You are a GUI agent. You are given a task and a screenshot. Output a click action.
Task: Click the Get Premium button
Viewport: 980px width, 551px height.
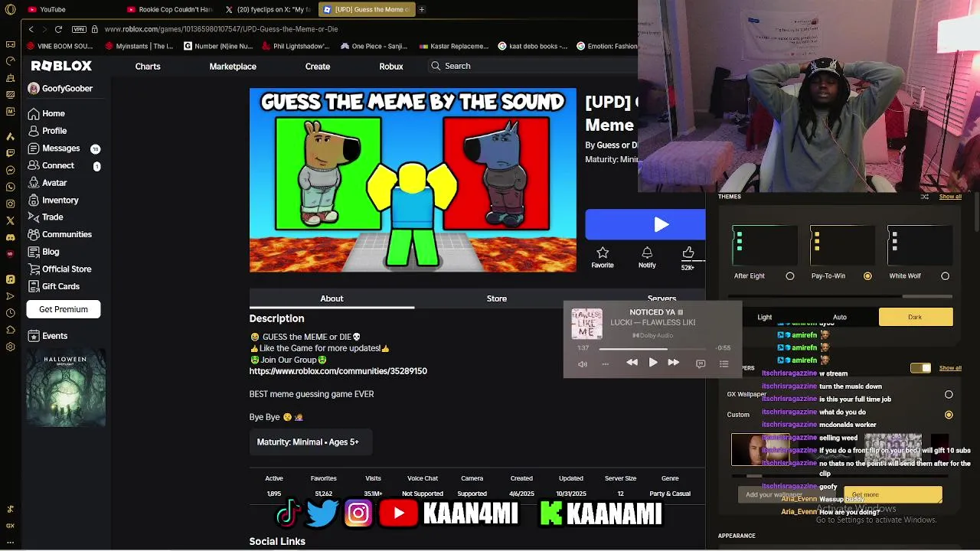pos(64,309)
